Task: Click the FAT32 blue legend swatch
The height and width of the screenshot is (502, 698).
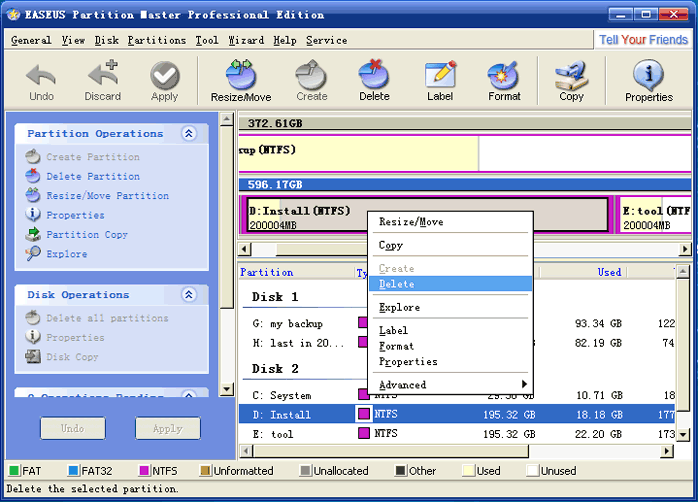Action: 73,470
